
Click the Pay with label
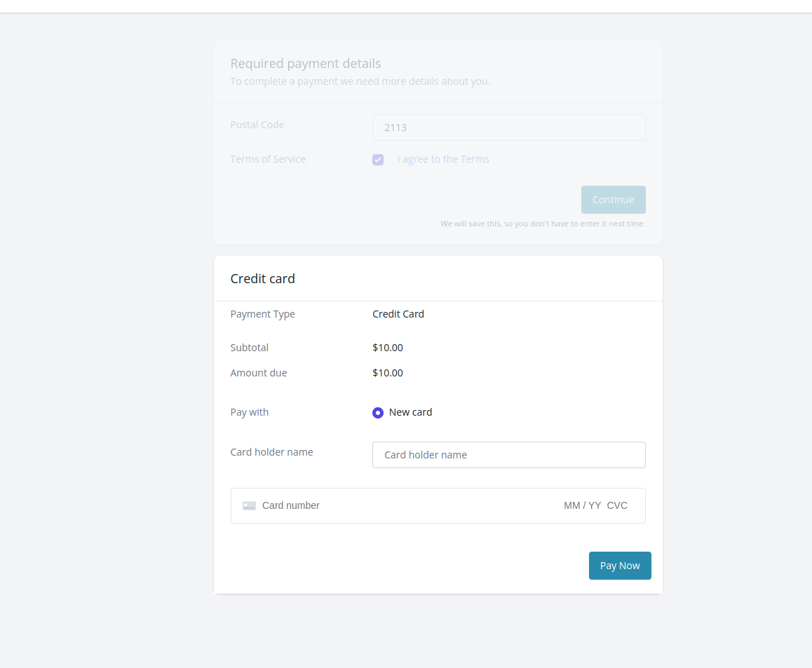coord(249,412)
